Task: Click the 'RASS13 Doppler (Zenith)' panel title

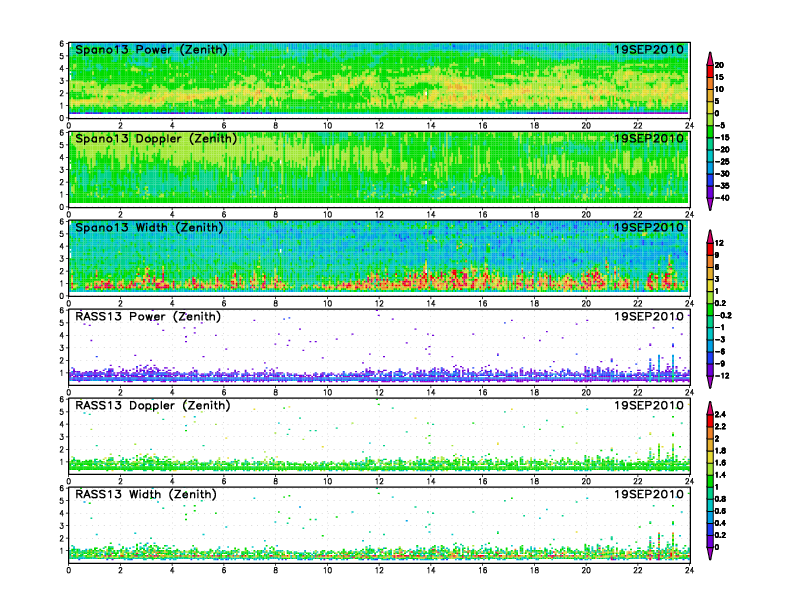Action: pos(153,405)
